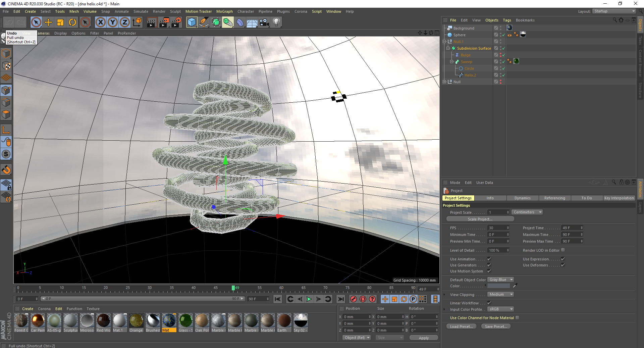Click the Color swatch in Project Settings
This screenshot has width=644, height=348.
pos(498,286)
